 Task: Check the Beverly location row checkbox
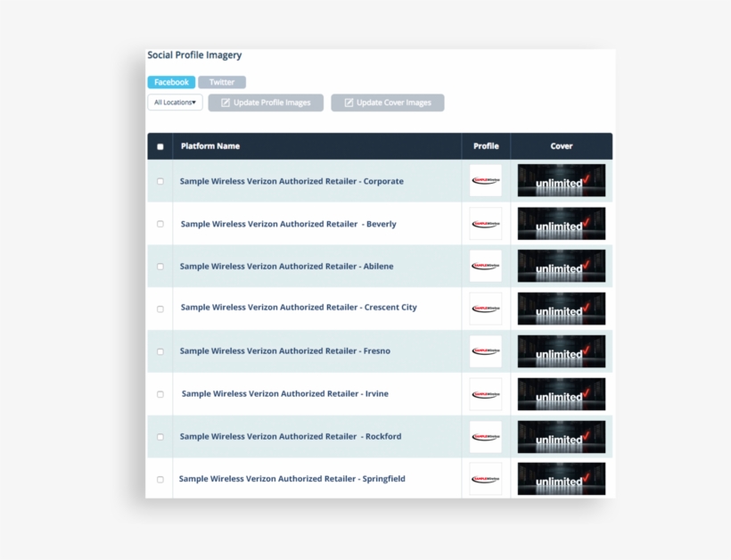(160, 225)
